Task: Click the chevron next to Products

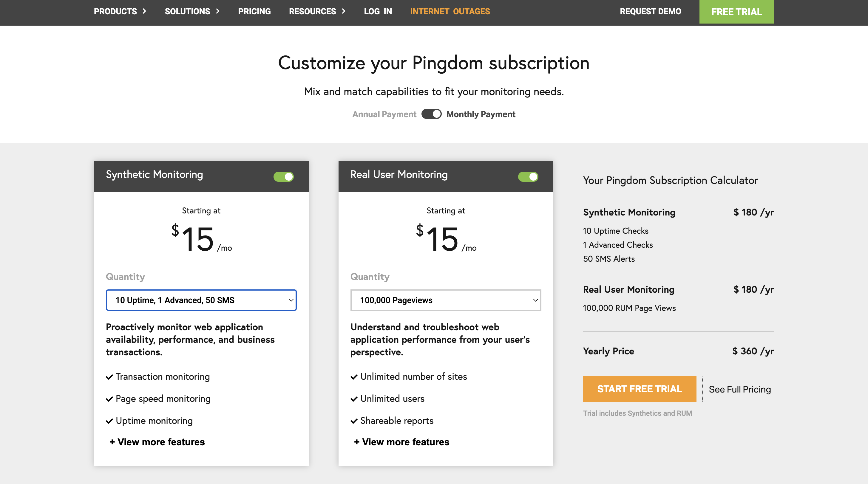Action: [x=144, y=11]
